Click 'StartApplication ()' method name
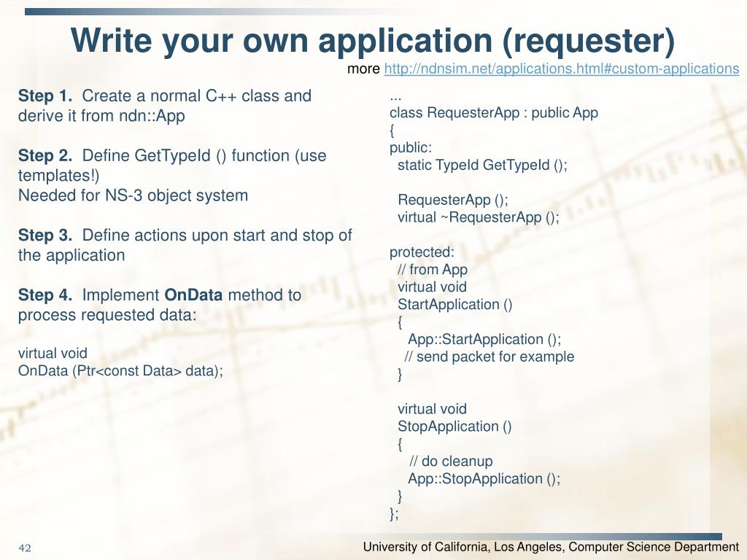 (x=455, y=305)
